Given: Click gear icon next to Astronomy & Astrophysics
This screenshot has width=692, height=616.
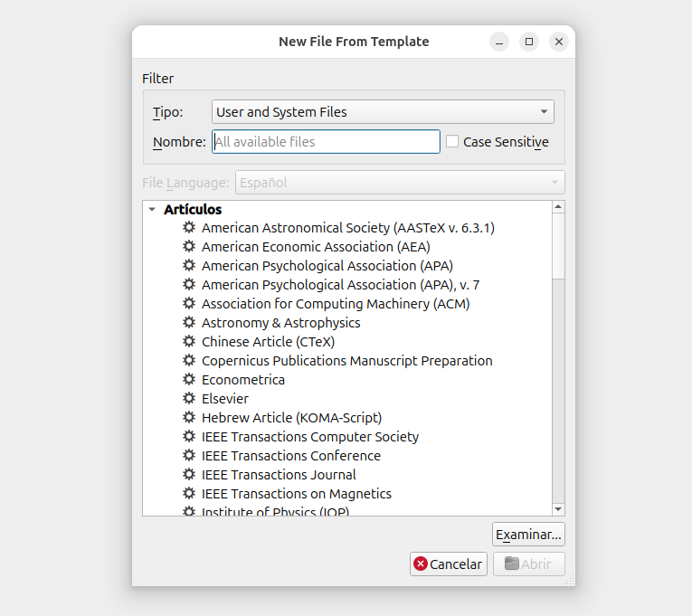Looking at the screenshot, I should point(189,323).
